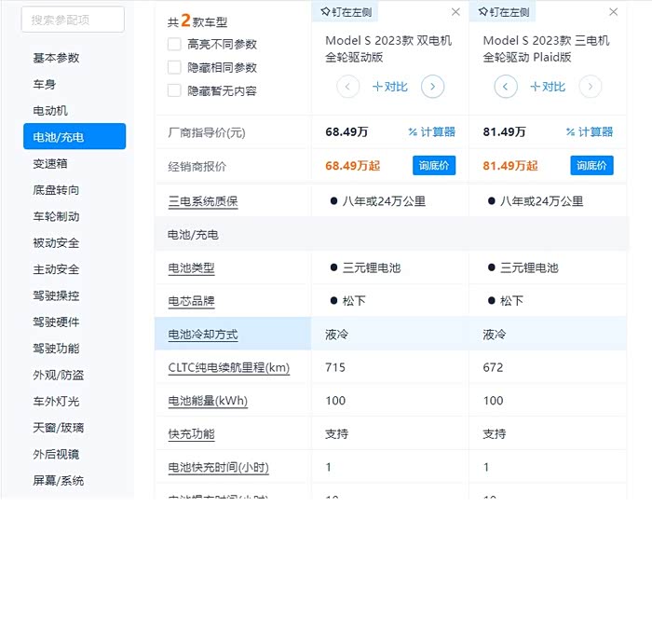The width and height of the screenshot is (652, 644).
Task: Click left arrow under dual-motor Model S
Action: point(347,87)
